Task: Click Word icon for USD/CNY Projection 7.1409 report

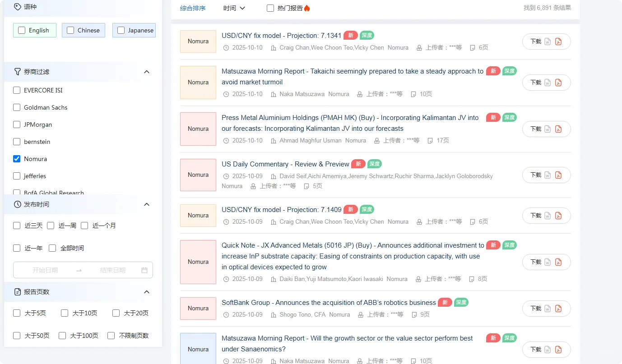Action: point(548,216)
